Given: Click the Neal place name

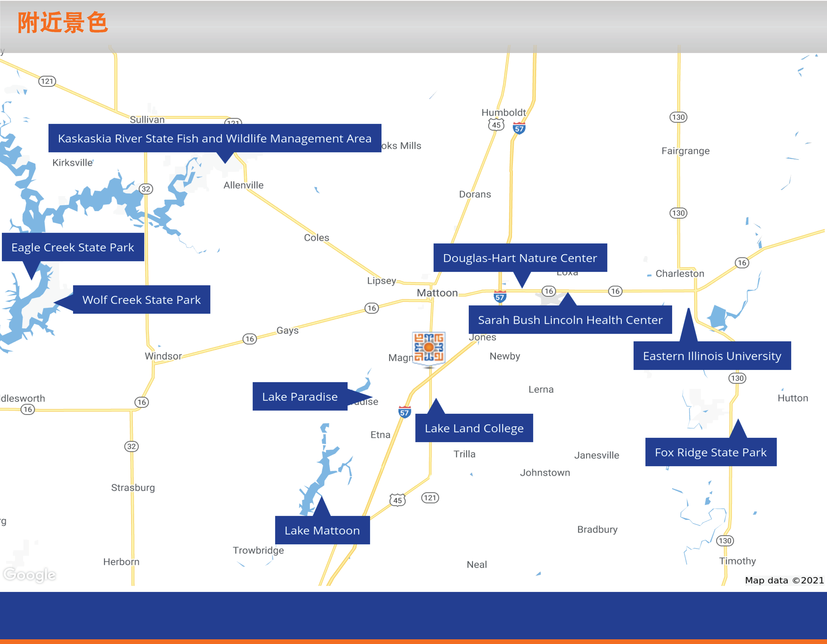Looking at the screenshot, I should (x=477, y=564).
